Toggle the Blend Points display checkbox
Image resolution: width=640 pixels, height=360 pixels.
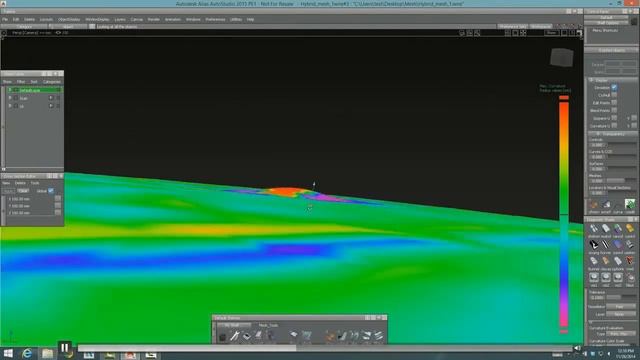click(614, 111)
